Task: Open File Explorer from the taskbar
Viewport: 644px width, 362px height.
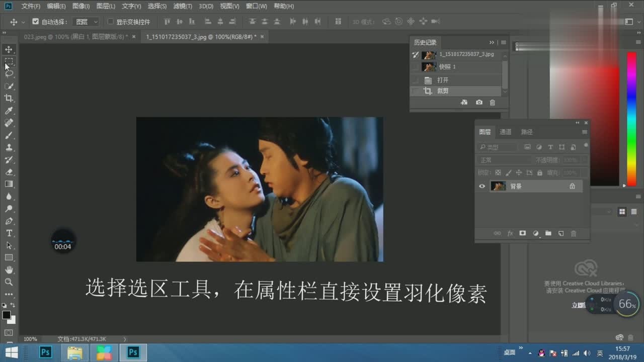Action: pyautogui.click(x=74, y=352)
